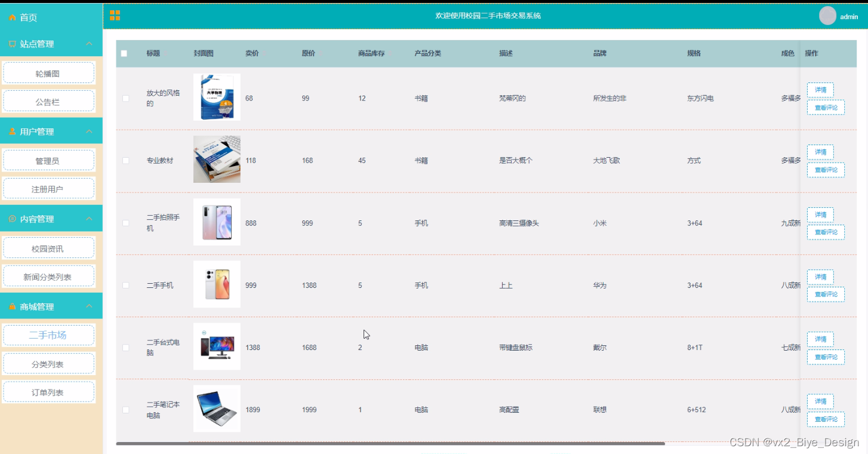
Task: Click 查看评论 for 二手台式电脑 row
Action: (x=826, y=357)
